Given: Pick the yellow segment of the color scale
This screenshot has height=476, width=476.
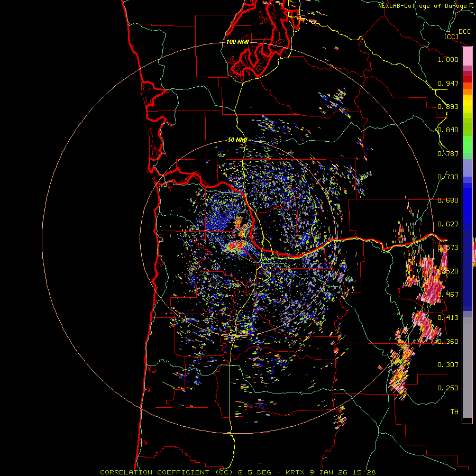Looking at the screenshot, I should [x=467, y=105].
